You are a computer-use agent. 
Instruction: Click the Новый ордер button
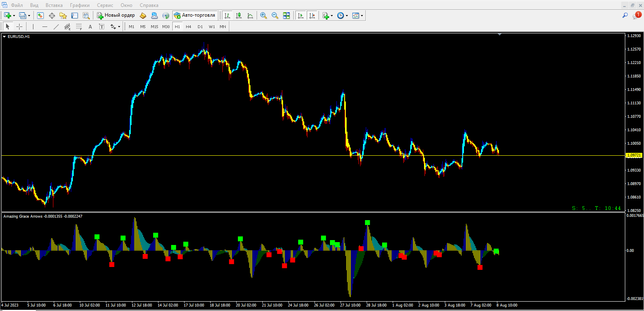[116, 15]
